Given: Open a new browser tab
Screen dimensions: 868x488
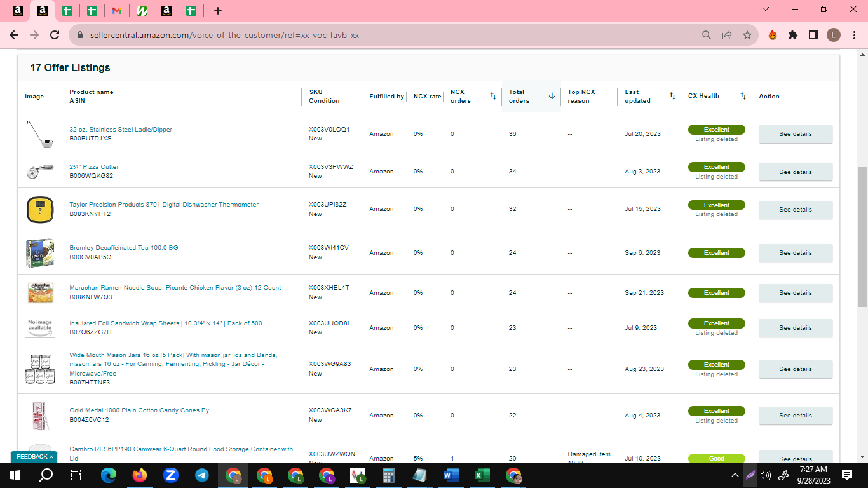Looking at the screenshot, I should click(218, 11).
